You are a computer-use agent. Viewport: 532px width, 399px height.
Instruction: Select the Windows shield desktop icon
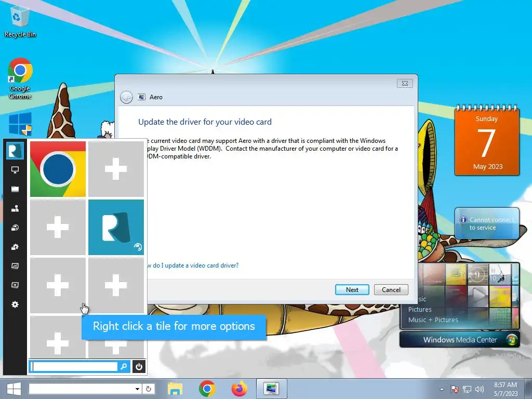coord(20,124)
